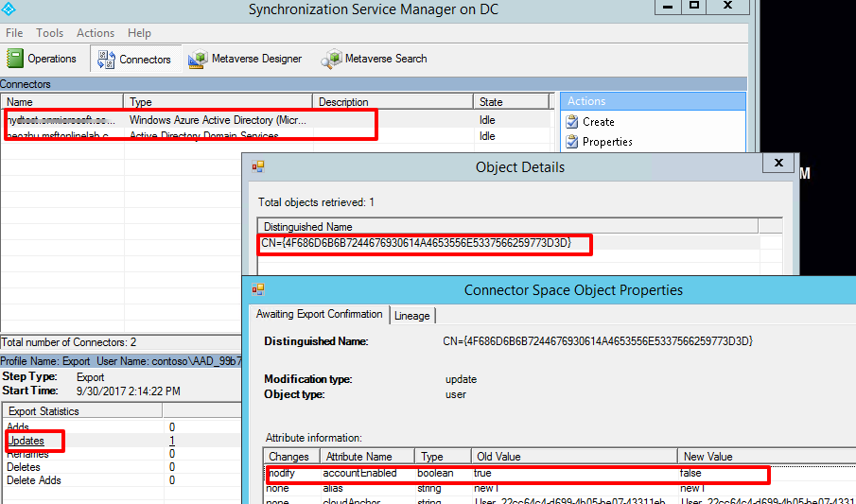Click the Distinguished Name column header
The width and height of the screenshot is (856, 504).
tap(508, 227)
